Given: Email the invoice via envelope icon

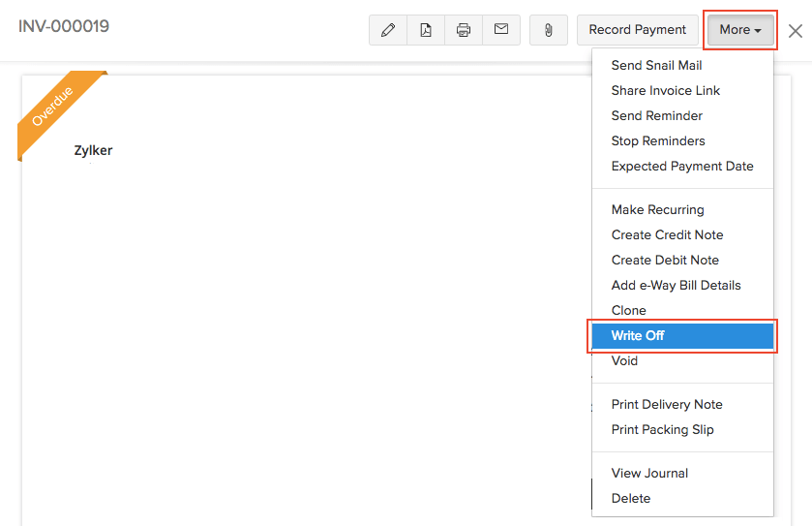Looking at the screenshot, I should pyautogui.click(x=500, y=30).
